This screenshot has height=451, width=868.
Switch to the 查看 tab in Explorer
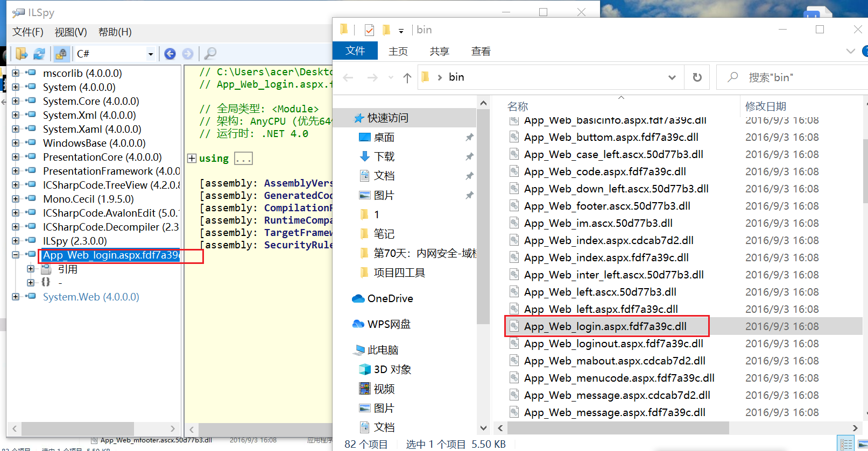(x=481, y=51)
